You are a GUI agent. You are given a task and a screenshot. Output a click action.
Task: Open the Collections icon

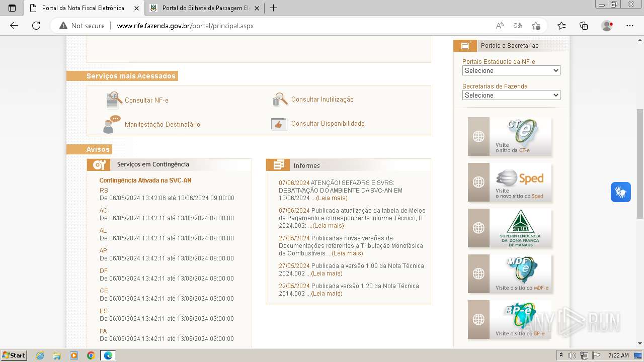(x=584, y=26)
